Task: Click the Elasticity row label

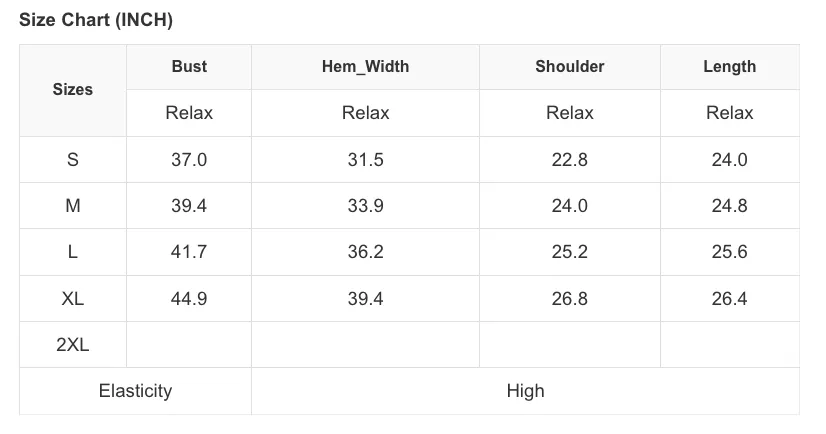Action: tap(135, 391)
